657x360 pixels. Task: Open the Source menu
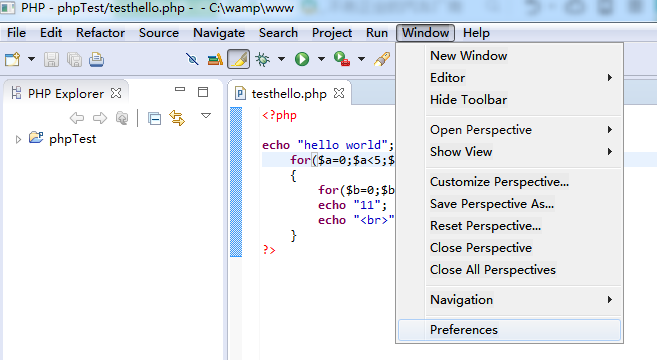pyautogui.click(x=159, y=33)
